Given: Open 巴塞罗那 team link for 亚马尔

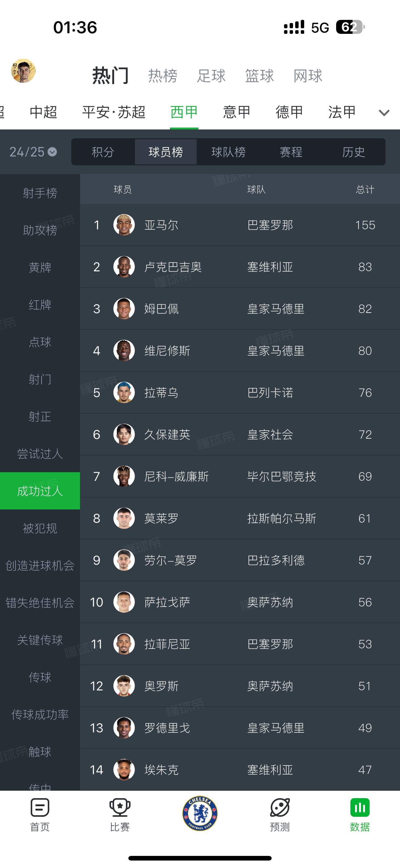Looking at the screenshot, I should [x=270, y=225].
